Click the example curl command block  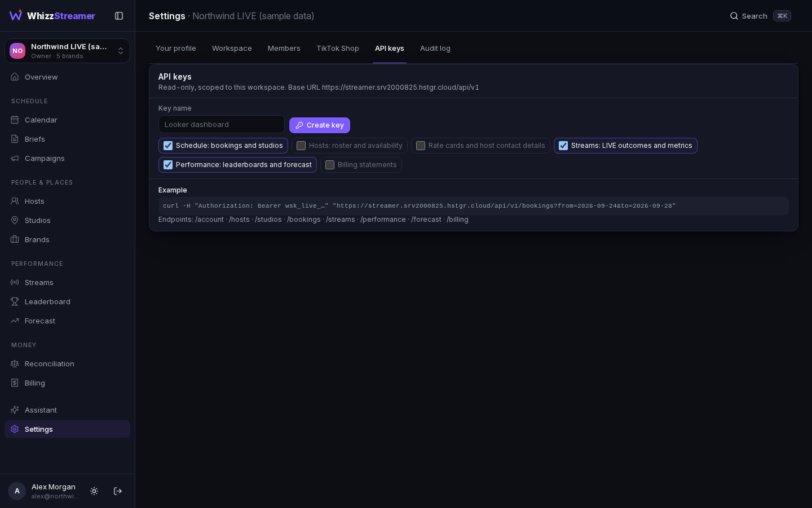tap(474, 206)
